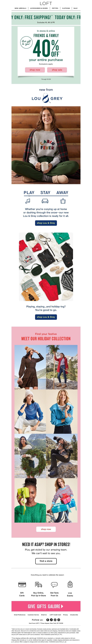Open the Petites menu item

55,8
